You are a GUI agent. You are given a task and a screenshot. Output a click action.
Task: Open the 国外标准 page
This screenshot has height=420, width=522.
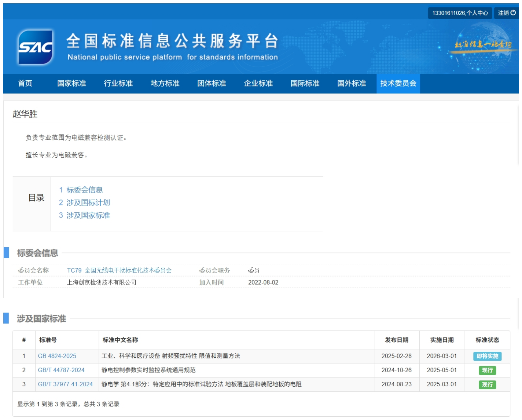coord(351,83)
